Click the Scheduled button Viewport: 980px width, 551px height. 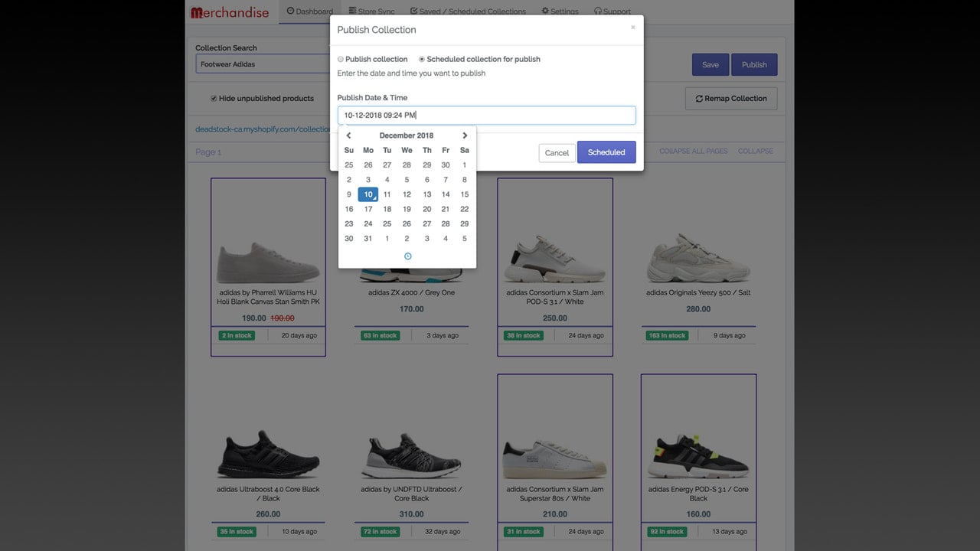tap(606, 152)
